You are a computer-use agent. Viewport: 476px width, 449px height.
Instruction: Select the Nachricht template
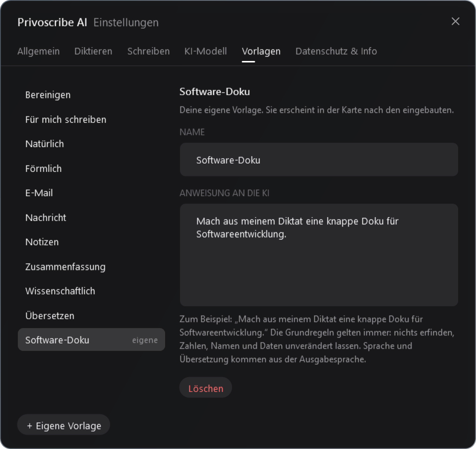[x=91, y=218]
